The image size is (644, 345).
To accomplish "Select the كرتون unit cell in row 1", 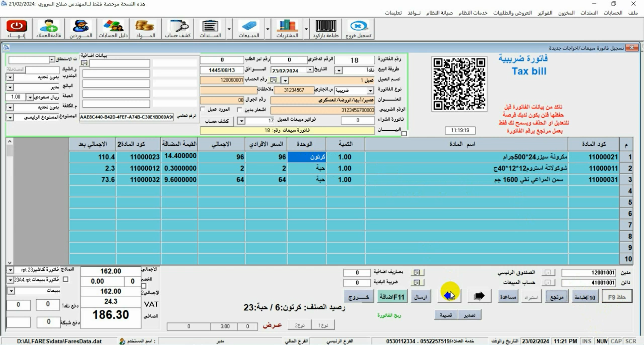I will pos(307,157).
